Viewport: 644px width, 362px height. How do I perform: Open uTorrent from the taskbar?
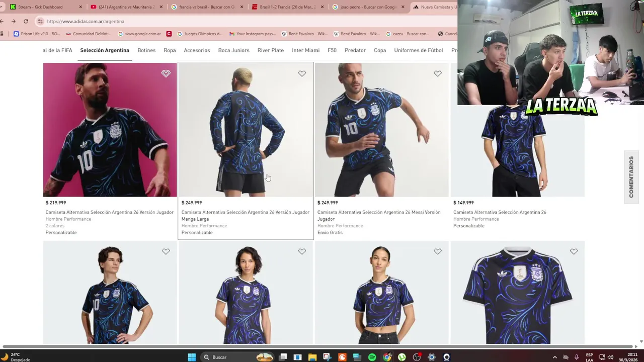(402, 357)
